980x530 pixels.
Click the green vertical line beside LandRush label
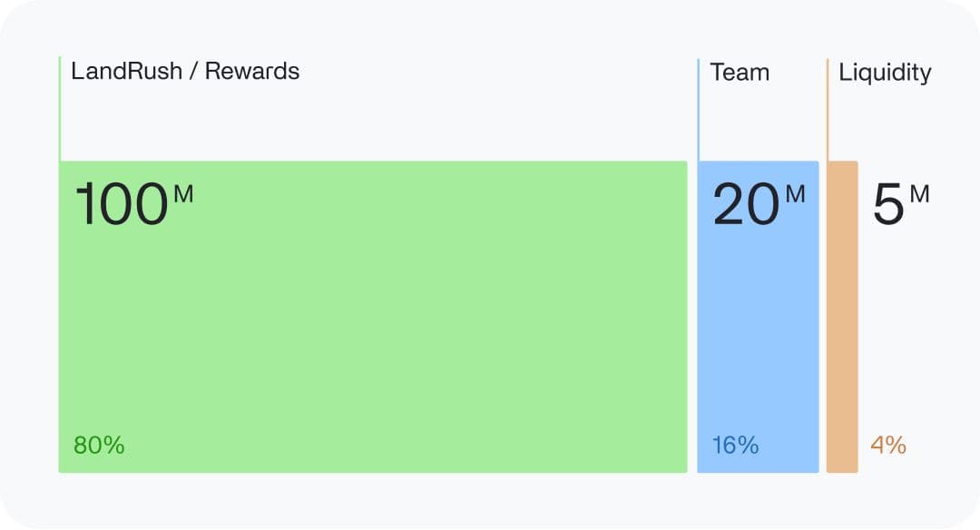[x=60, y=109]
